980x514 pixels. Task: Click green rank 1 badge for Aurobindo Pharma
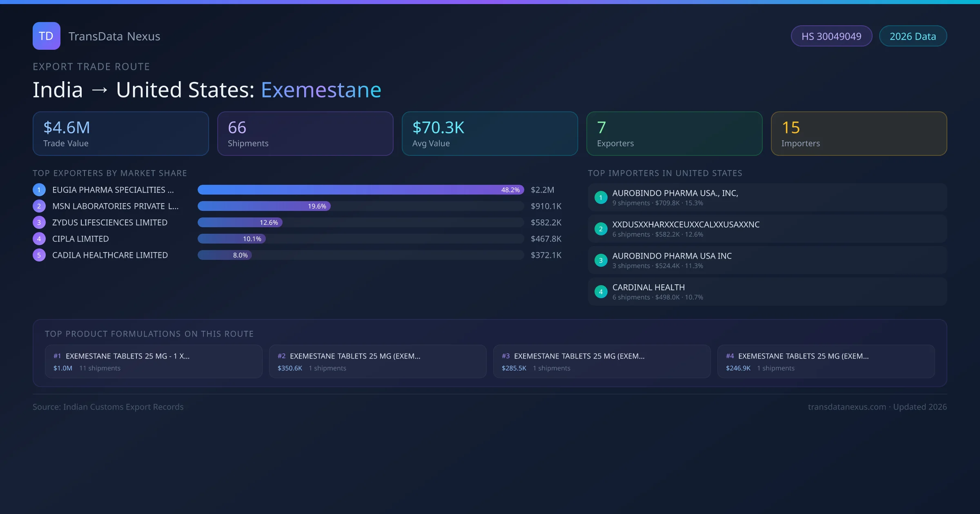(601, 197)
